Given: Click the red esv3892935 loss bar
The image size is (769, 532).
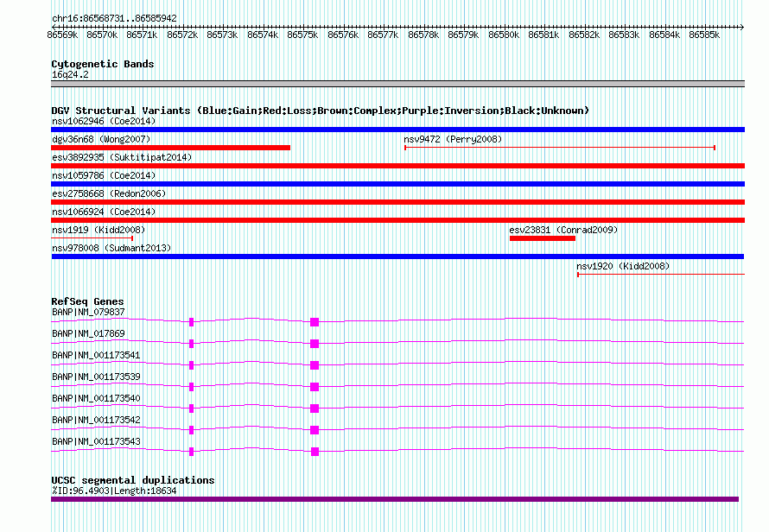Looking at the screenshot, I should tap(397, 166).
